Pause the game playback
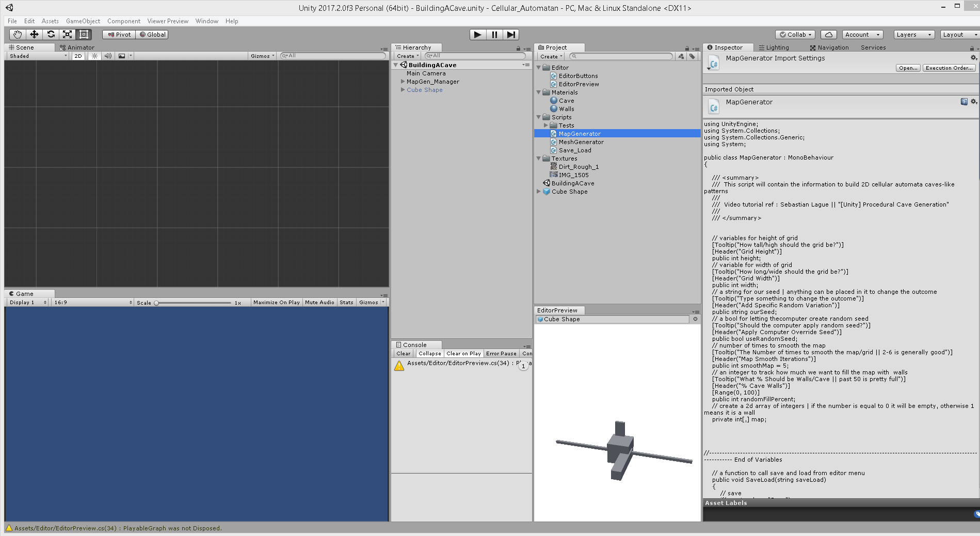Screen dimensions: 980x536 pyautogui.click(x=494, y=35)
